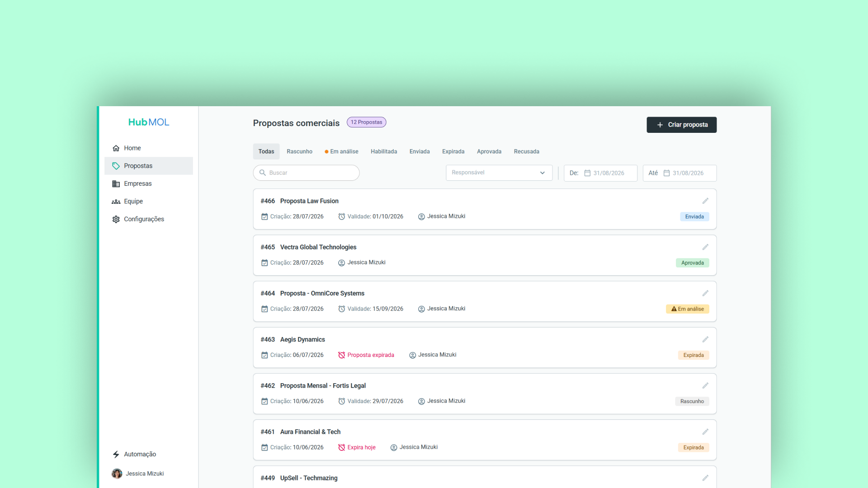This screenshot has width=868, height=488.
Task: Click the pencil icon for proposal #464
Action: tap(705, 293)
